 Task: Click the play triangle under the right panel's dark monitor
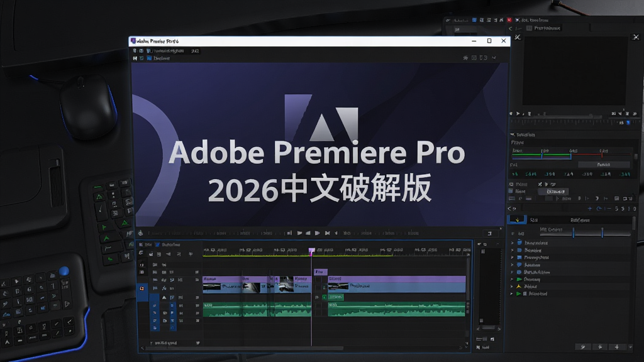pos(518,114)
